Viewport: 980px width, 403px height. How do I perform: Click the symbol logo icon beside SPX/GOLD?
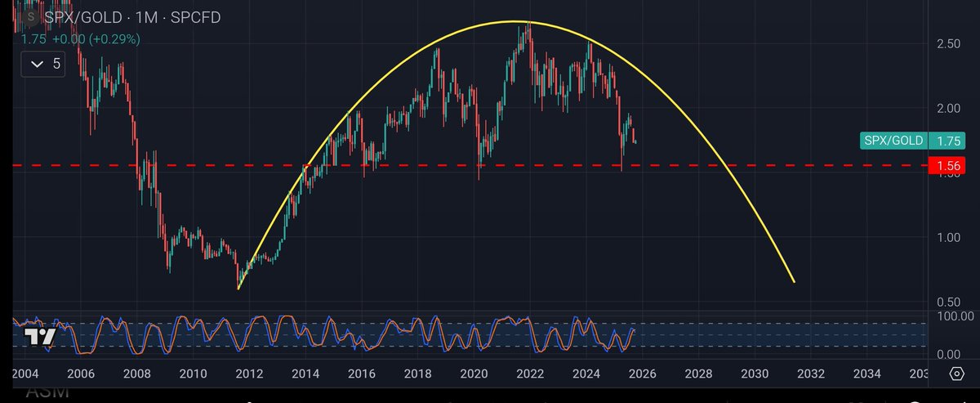tap(31, 16)
